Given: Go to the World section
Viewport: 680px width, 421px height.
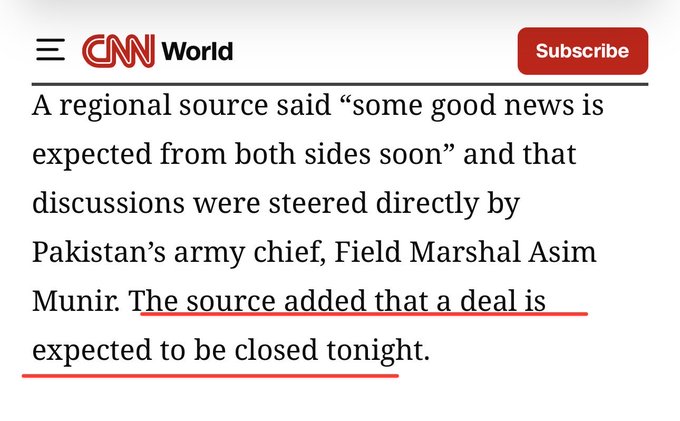Looking at the screenshot, I should tap(197, 51).
